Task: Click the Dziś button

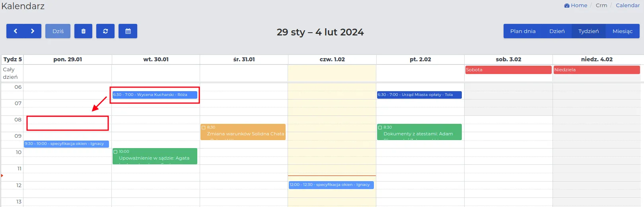Action: (58, 31)
